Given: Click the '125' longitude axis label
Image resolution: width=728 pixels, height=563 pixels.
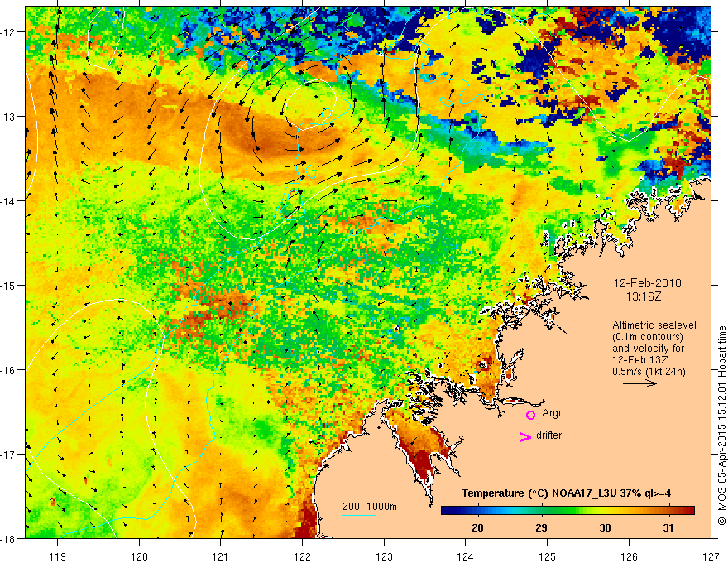Looking at the screenshot, I should tap(548, 556).
